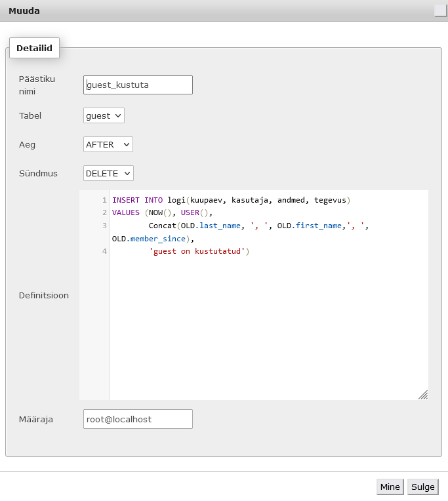The image size is (448, 501).
Task: Click the 'guest on kustutatud' string on line 4
Action: point(197,251)
